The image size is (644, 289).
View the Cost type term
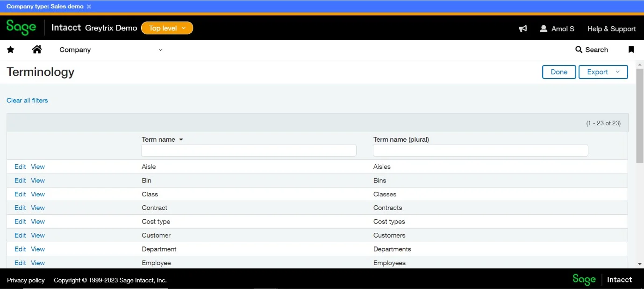[38, 222]
